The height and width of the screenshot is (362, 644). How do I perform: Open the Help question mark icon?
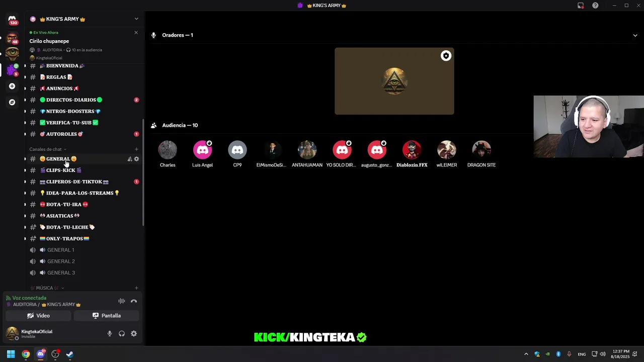[595, 6]
